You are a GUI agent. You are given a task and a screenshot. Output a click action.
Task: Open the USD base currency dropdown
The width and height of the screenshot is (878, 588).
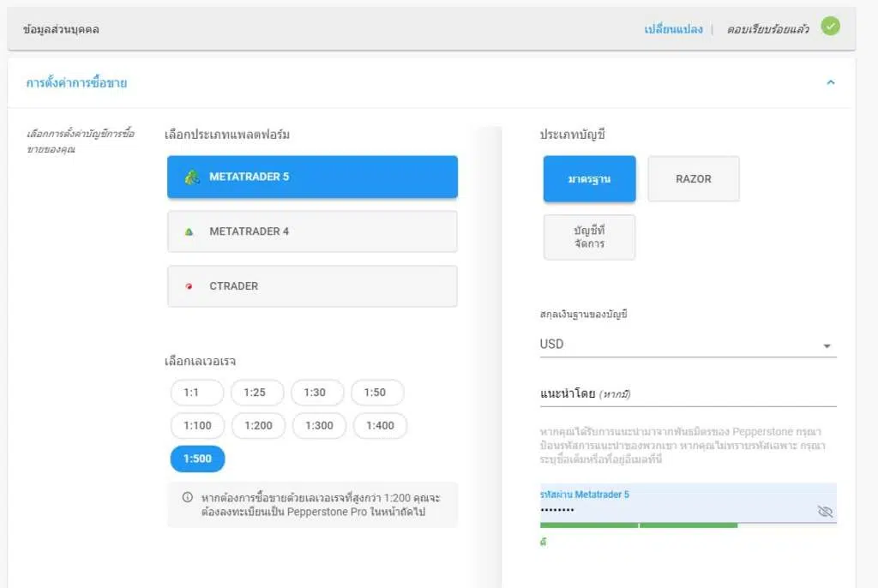tap(689, 345)
